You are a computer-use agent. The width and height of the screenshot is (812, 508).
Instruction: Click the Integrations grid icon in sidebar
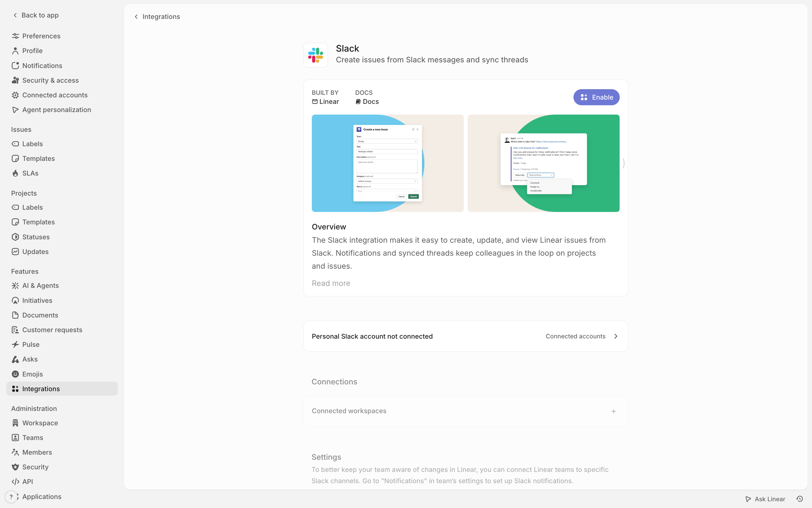tap(15, 389)
